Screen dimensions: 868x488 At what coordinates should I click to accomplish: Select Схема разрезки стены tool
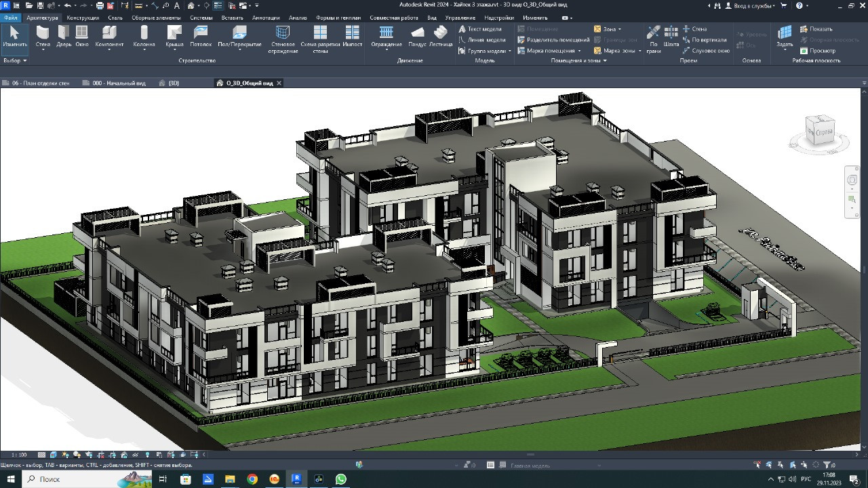[320, 39]
